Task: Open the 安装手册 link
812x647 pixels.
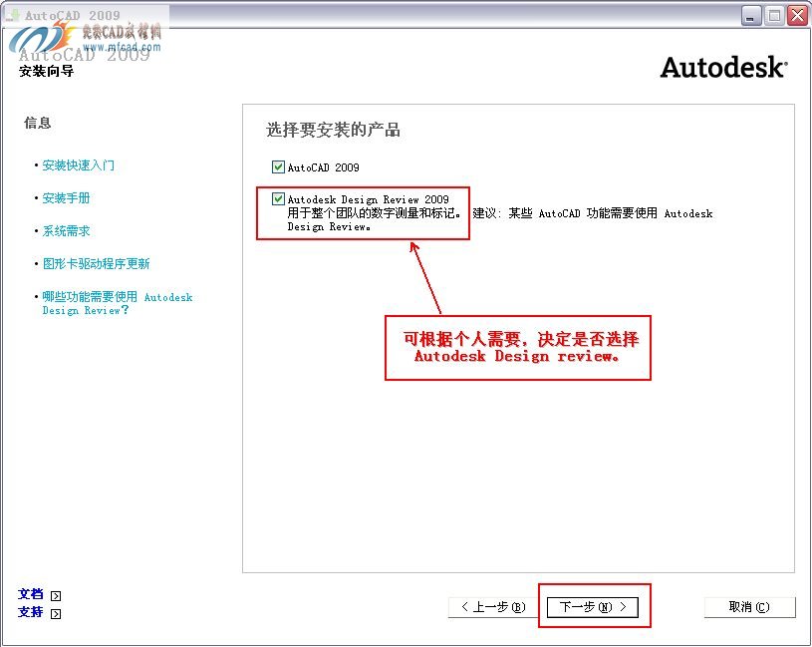Action: point(67,197)
